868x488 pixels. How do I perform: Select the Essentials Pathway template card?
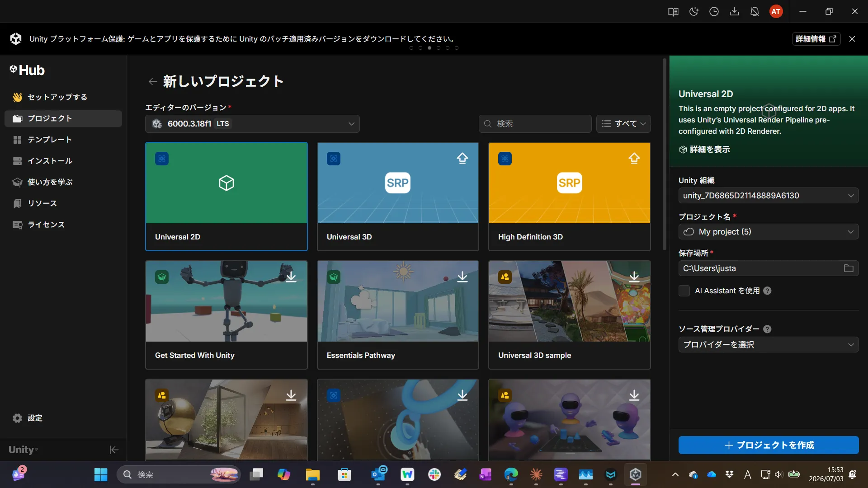(x=398, y=315)
